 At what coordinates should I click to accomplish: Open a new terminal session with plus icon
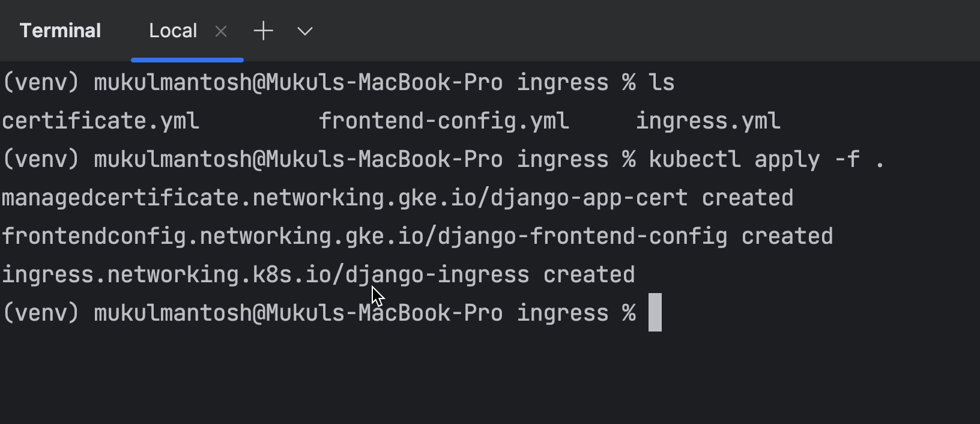pyautogui.click(x=263, y=31)
